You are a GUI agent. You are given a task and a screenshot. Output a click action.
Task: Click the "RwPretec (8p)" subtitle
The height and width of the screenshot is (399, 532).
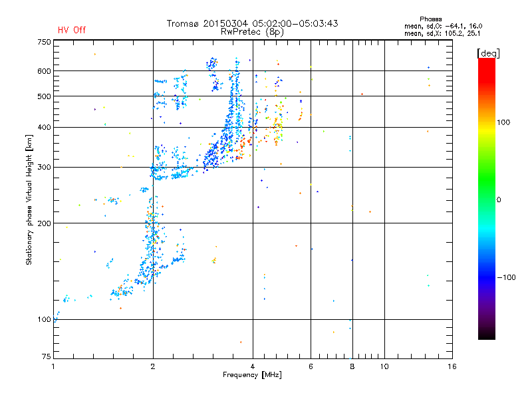pos(252,32)
